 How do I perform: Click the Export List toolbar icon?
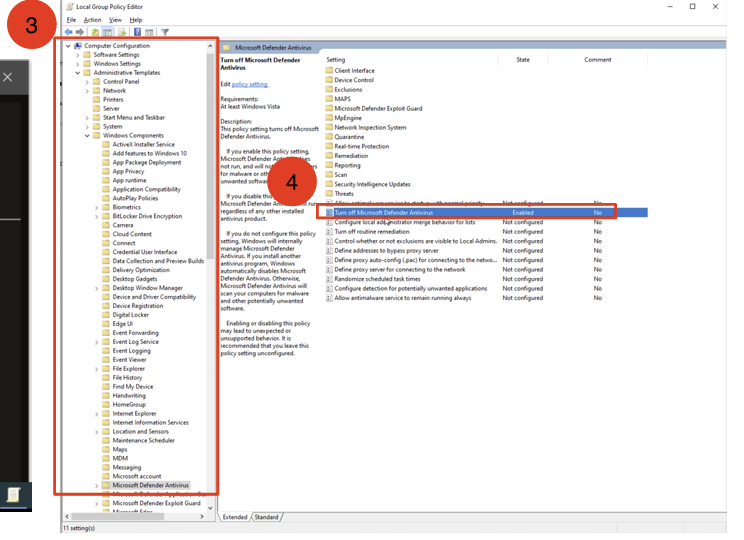click(122, 32)
